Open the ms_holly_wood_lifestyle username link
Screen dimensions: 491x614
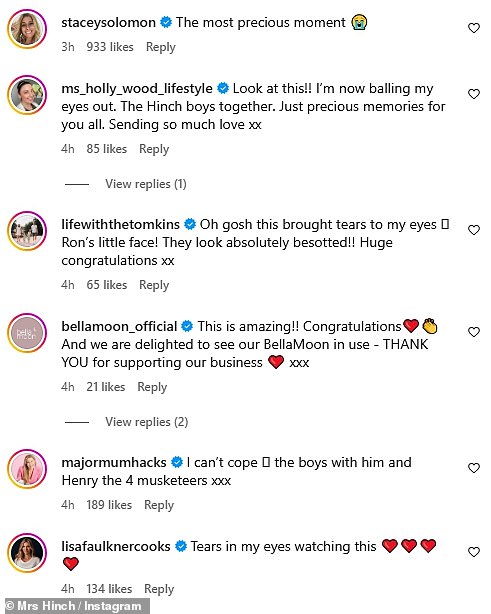(137, 88)
